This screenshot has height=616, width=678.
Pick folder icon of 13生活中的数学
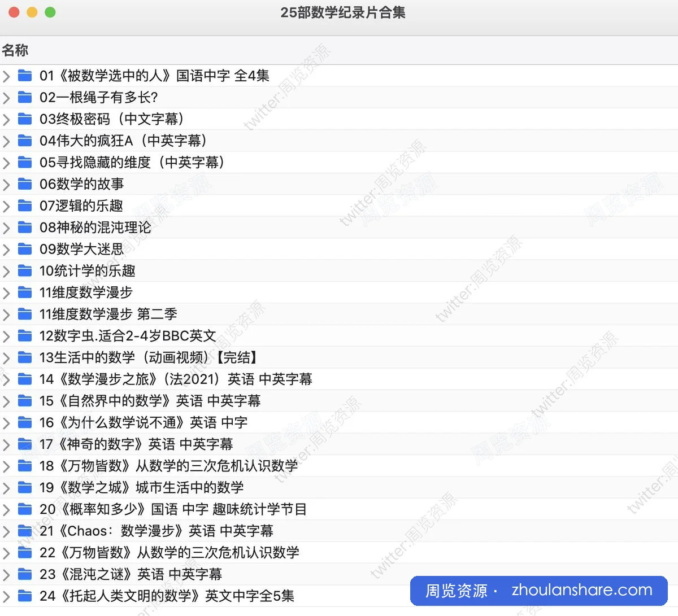click(x=25, y=357)
